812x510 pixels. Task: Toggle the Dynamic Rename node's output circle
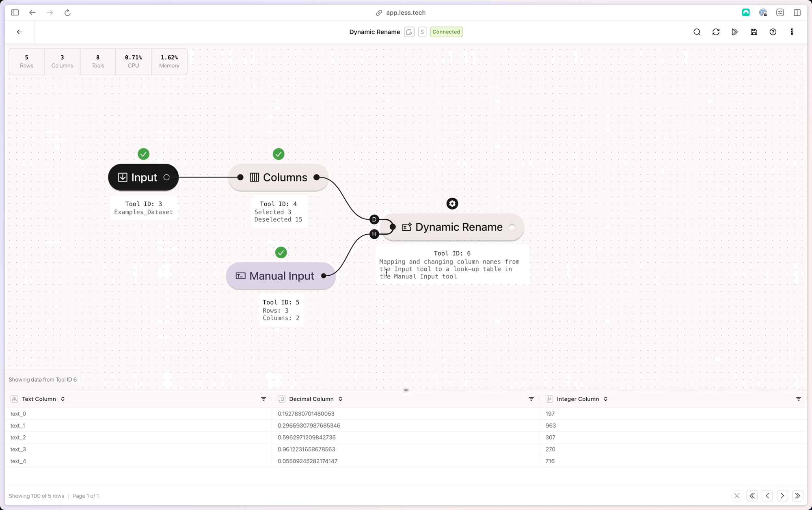(512, 227)
